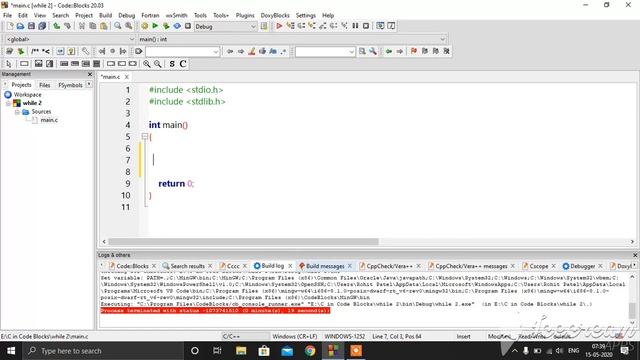Copy selection using the Copy icon
This screenshot has height=360, width=640.
click(x=93, y=26)
